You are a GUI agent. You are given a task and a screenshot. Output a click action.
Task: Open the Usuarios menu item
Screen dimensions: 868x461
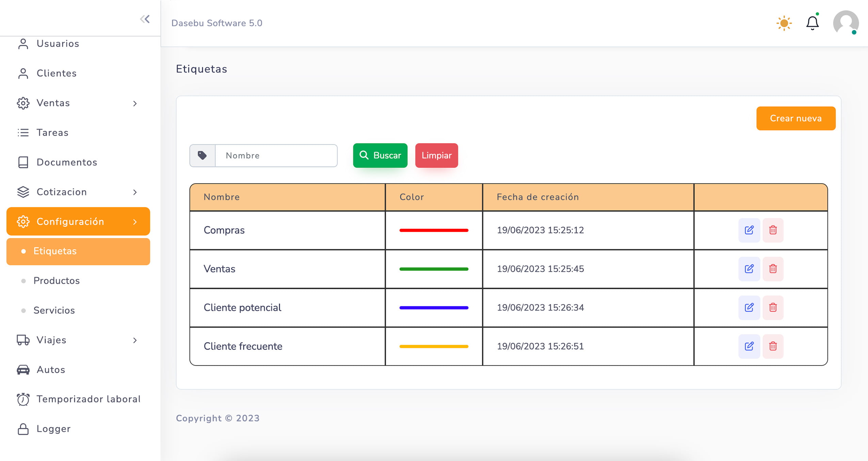pos(78,44)
